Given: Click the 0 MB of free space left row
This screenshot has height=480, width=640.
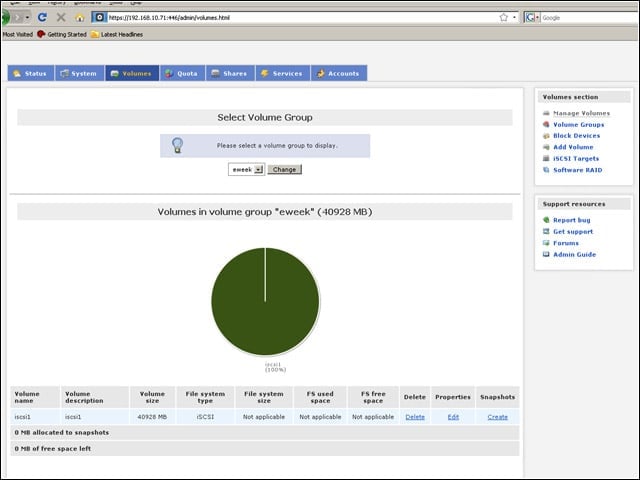Looking at the screenshot, I should click(265, 448).
